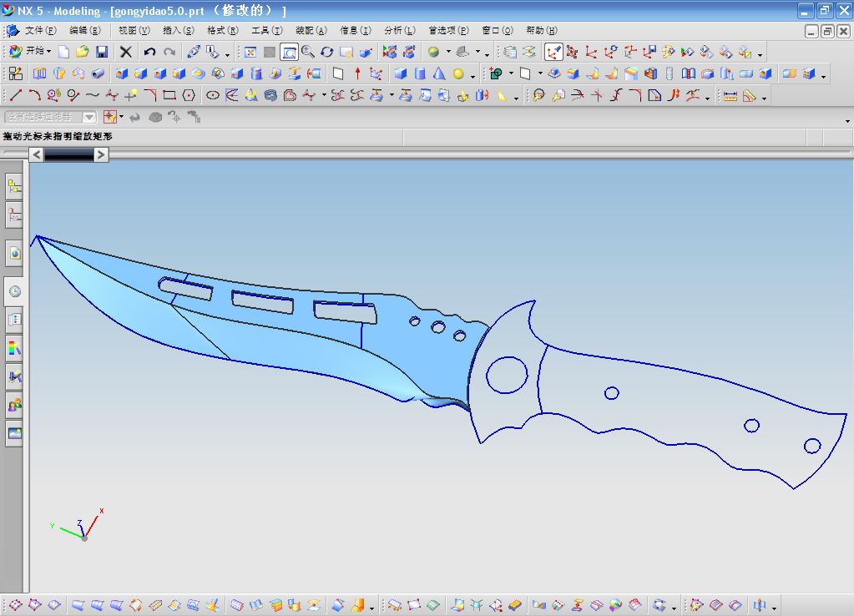Select the Rectangle curve tool
Screen dimensions: 854x616
[x=169, y=96]
